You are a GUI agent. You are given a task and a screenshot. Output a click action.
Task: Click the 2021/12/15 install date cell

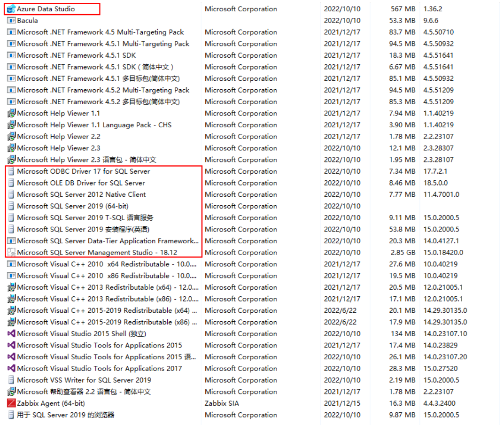pos(342,403)
